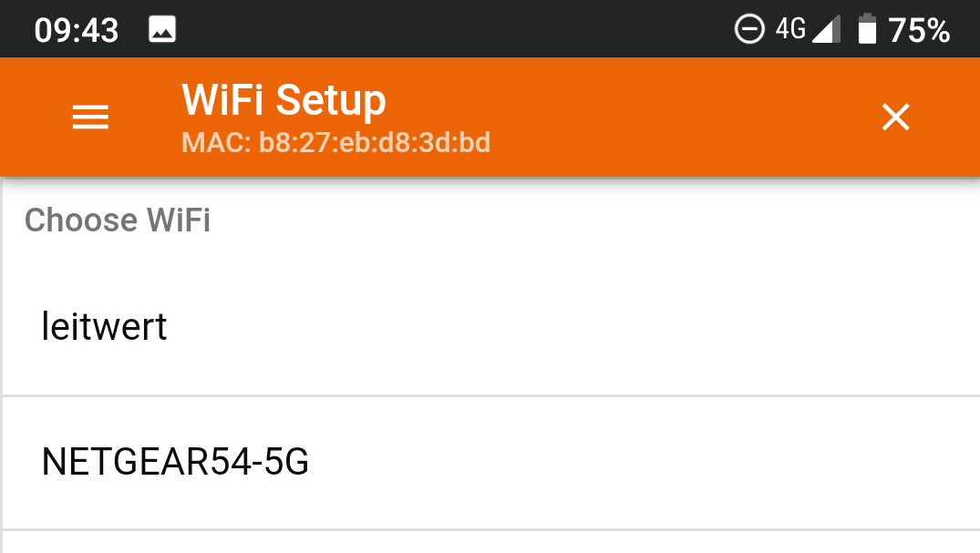This screenshot has width=980, height=553.
Task: Click the Choose WiFi heading
Action: [x=118, y=220]
